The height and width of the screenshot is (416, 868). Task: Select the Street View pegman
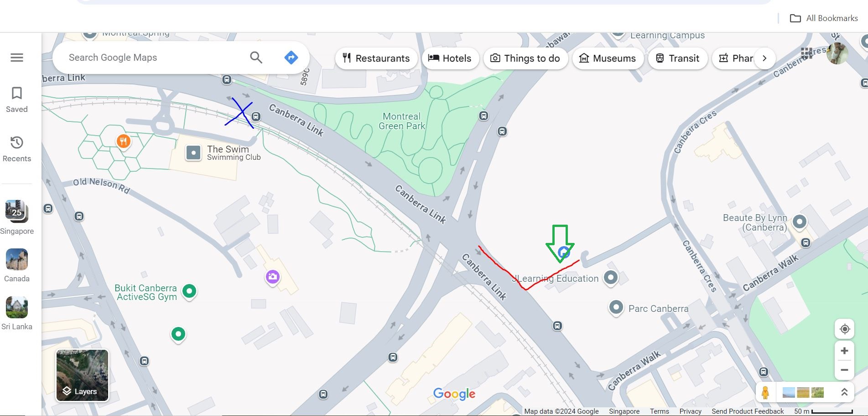coord(765,392)
